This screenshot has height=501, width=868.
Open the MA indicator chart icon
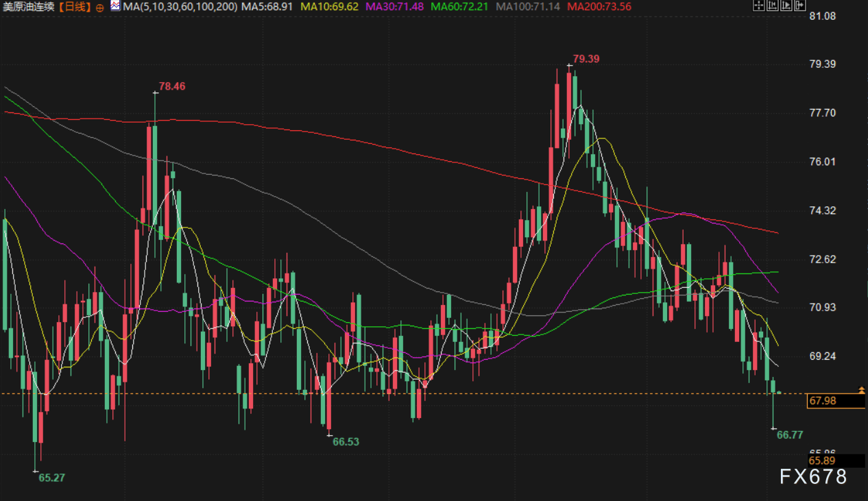tap(114, 6)
